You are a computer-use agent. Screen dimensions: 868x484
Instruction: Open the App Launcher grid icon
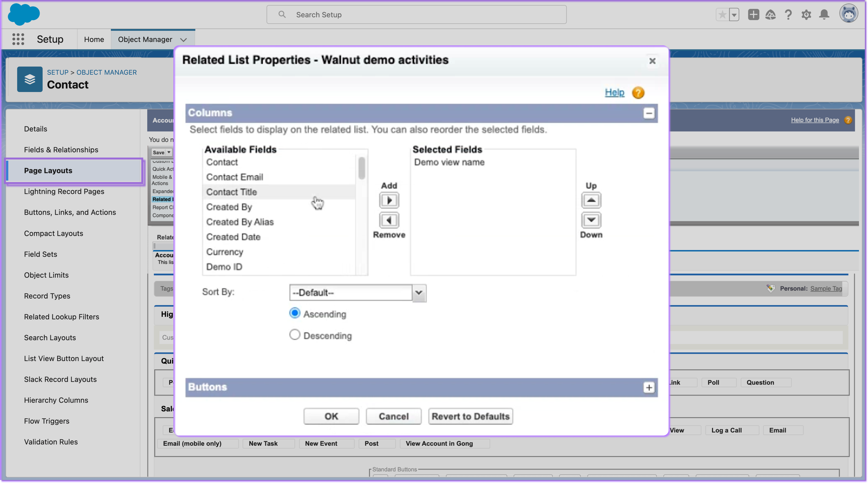[18, 39]
